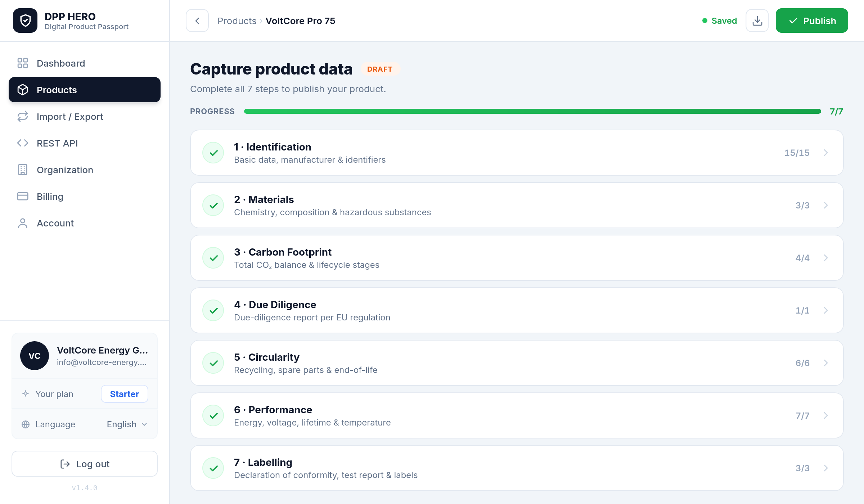Viewport: 864px width, 504px height.
Task: Click the Organization building icon
Action: pyautogui.click(x=23, y=170)
